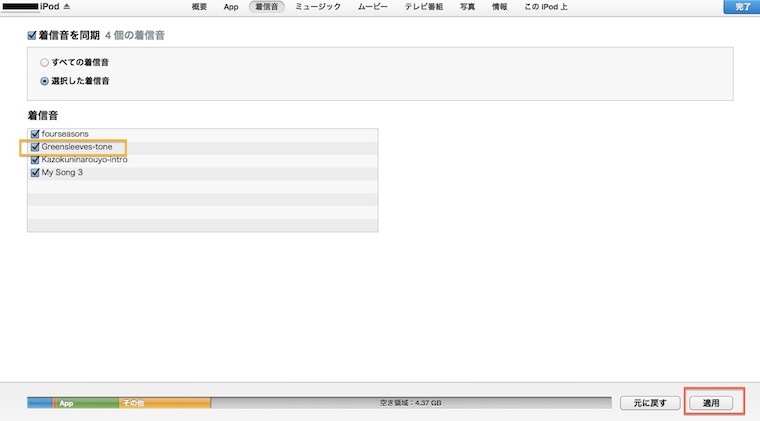The image size is (760, 421).
Task: Toggle the My Song 3 checkbox
Action: tap(36, 172)
